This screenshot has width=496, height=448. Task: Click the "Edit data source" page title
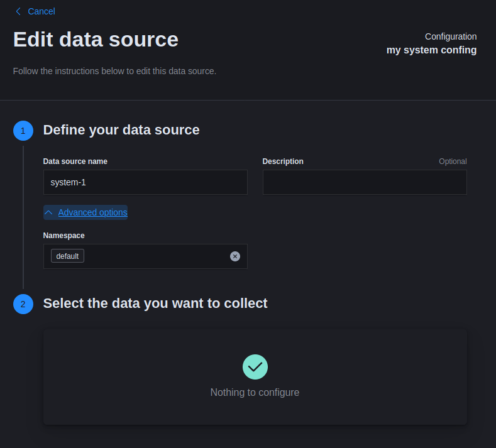point(96,40)
